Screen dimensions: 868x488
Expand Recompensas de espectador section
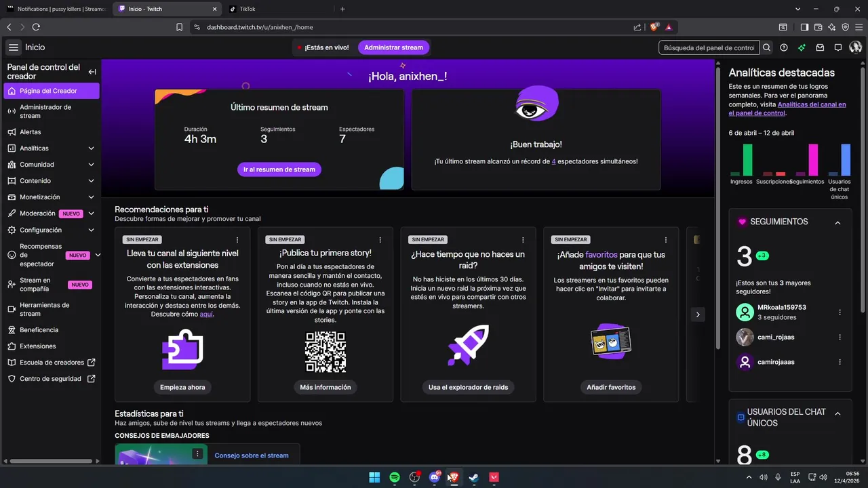[x=98, y=255]
